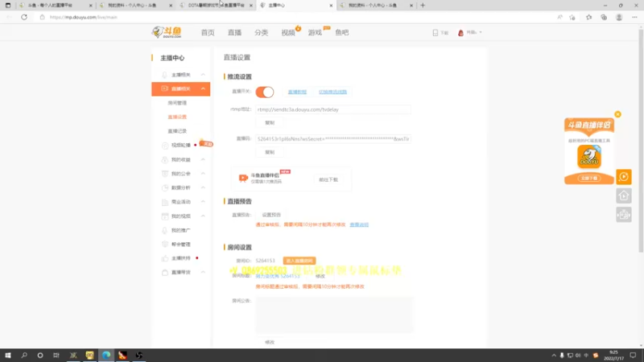Show hidden system tray icons
Viewport: 644px width, 362px height.
click(x=554, y=356)
